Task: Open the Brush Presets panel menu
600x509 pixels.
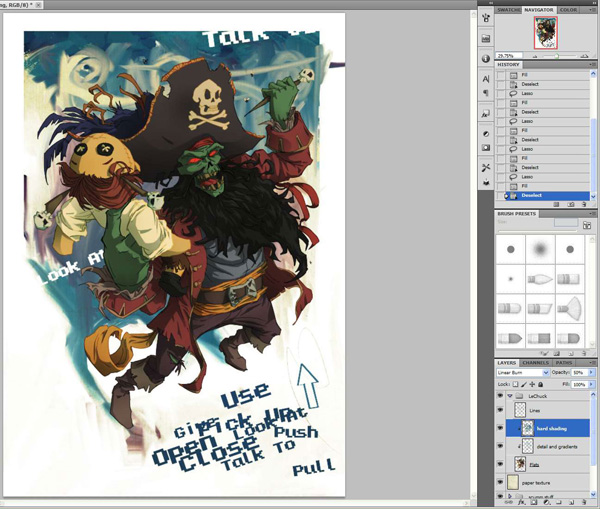Action: coord(592,214)
